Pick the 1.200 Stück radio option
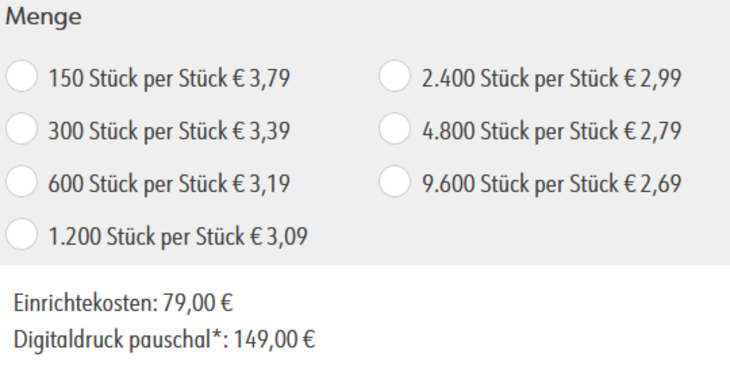This screenshot has width=730, height=380. 21,234
